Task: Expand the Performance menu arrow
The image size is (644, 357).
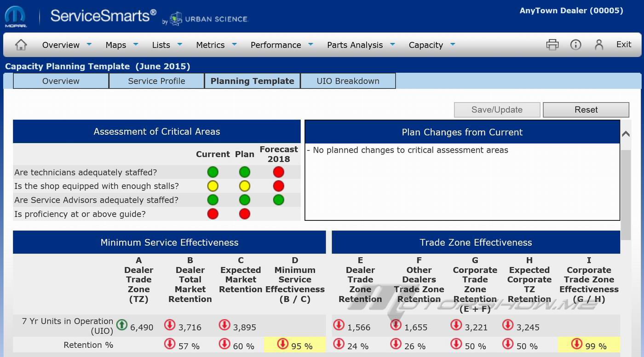Action: click(311, 44)
